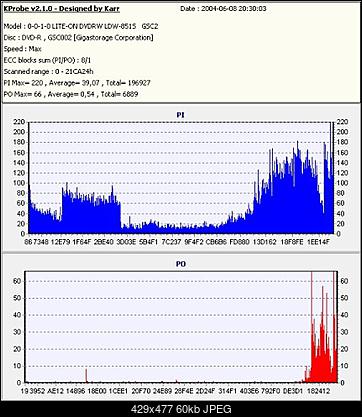
Task: Select the 'PO Max= 66' statistics line
Action: 71,94
